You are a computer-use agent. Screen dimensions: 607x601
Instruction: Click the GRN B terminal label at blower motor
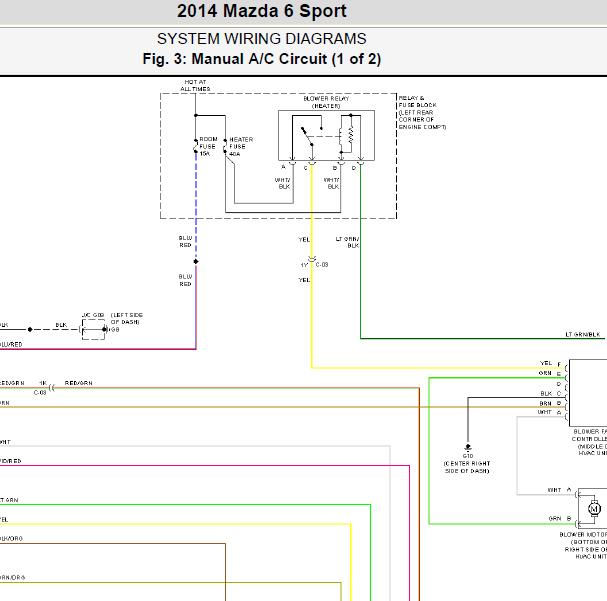pyautogui.click(x=560, y=518)
